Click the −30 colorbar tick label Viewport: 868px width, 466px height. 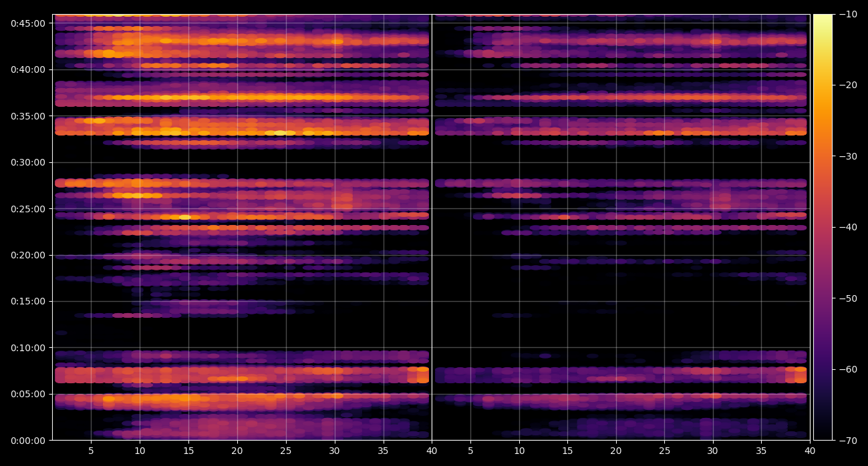(x=849, y=156)
